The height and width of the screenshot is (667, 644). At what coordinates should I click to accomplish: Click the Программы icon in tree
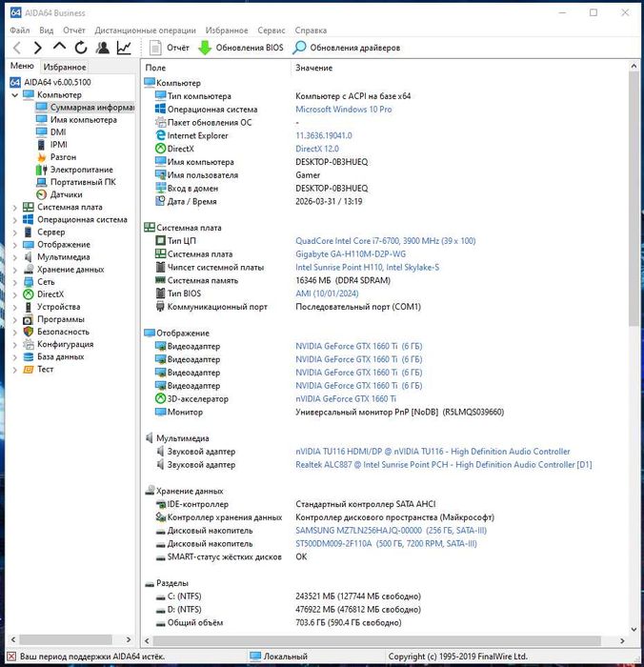(28, 319)
